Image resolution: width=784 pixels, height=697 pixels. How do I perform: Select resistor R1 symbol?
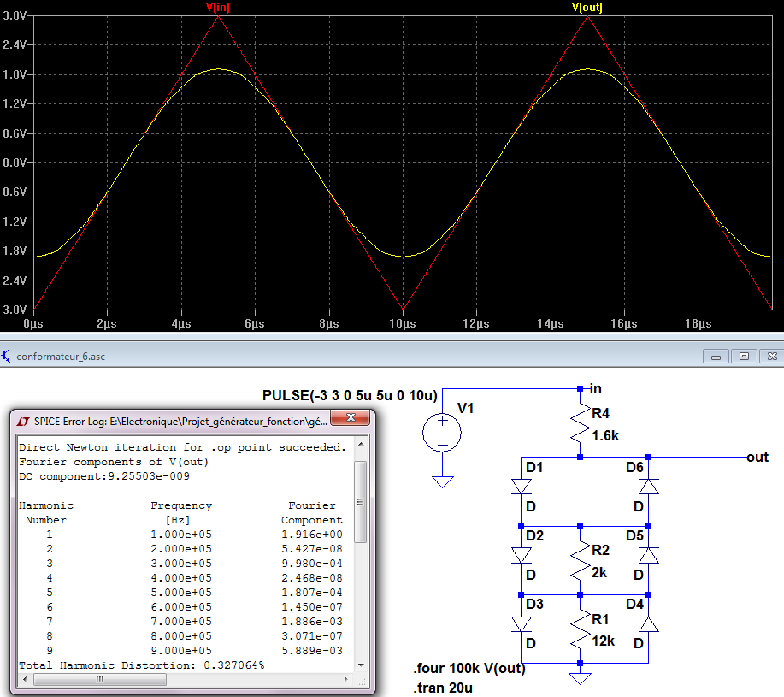coord(580,629)
